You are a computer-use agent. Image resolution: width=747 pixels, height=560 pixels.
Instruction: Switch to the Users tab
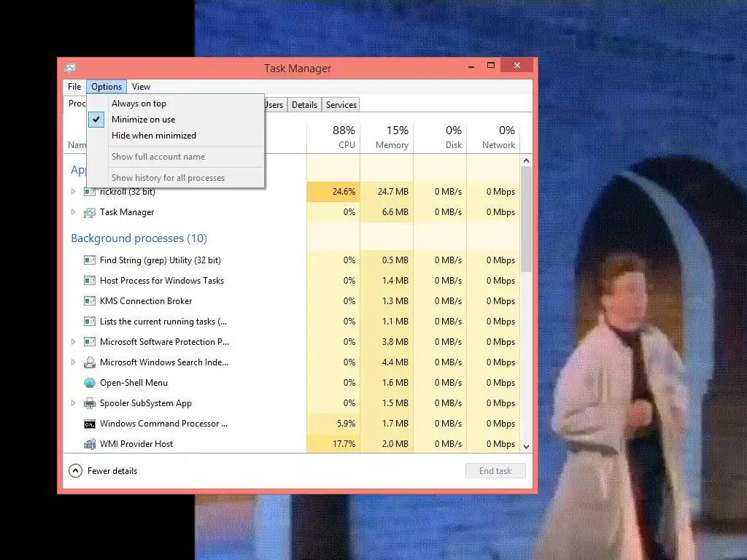[275, 105]
